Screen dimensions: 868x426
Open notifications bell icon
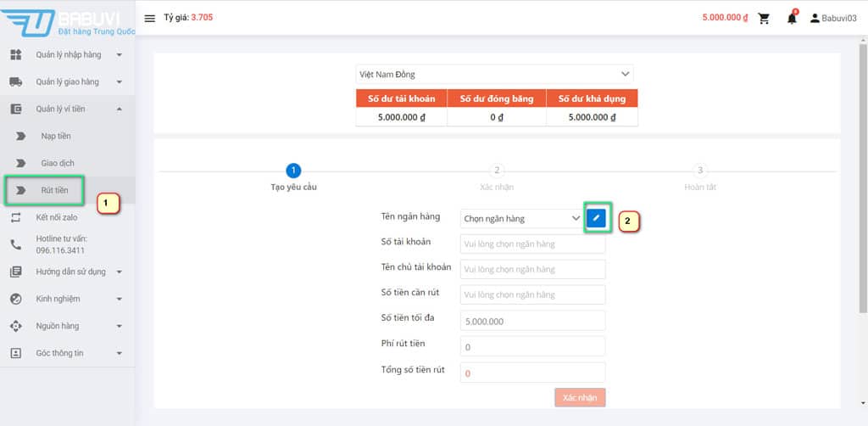[792, 18]
